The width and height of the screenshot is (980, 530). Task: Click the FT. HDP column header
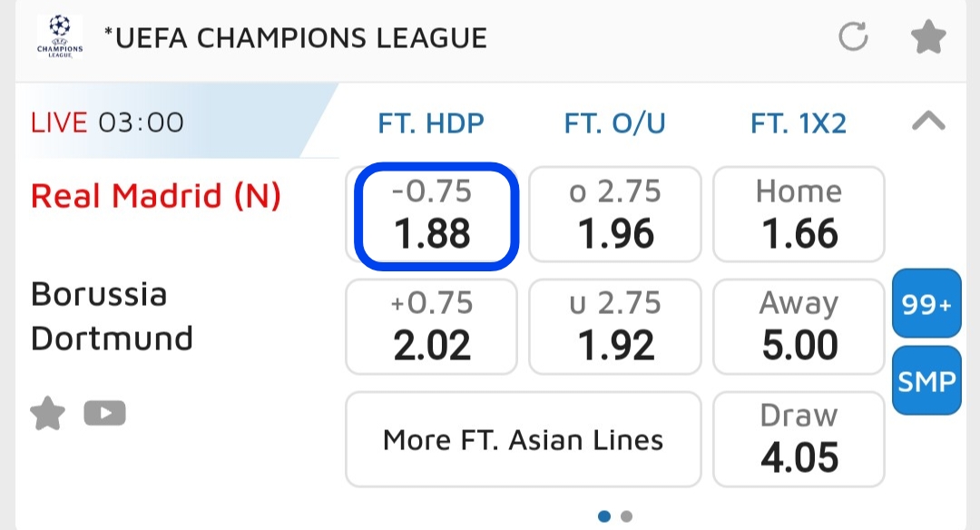[x=432, y=123]
